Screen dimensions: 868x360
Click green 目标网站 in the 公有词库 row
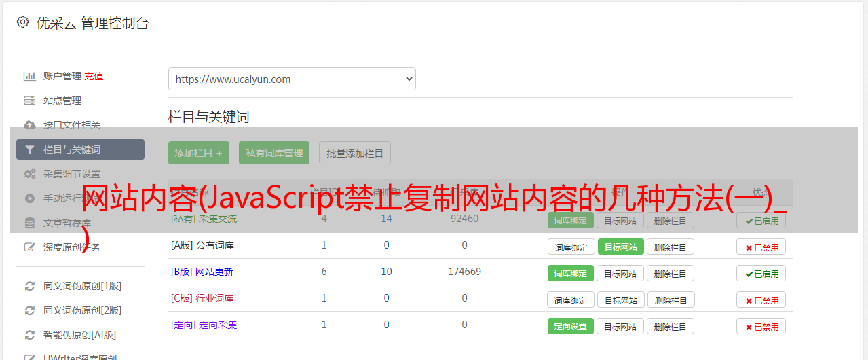[x=621, y=247]
